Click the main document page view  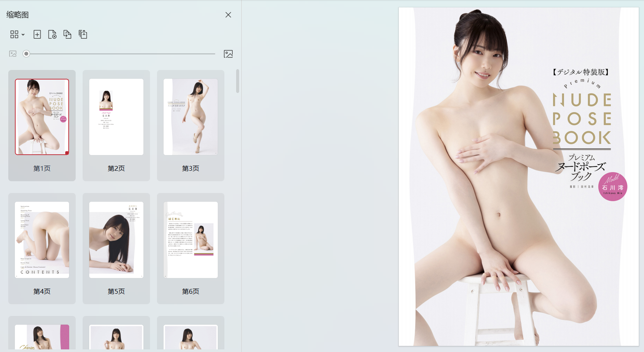coord(518,176)
